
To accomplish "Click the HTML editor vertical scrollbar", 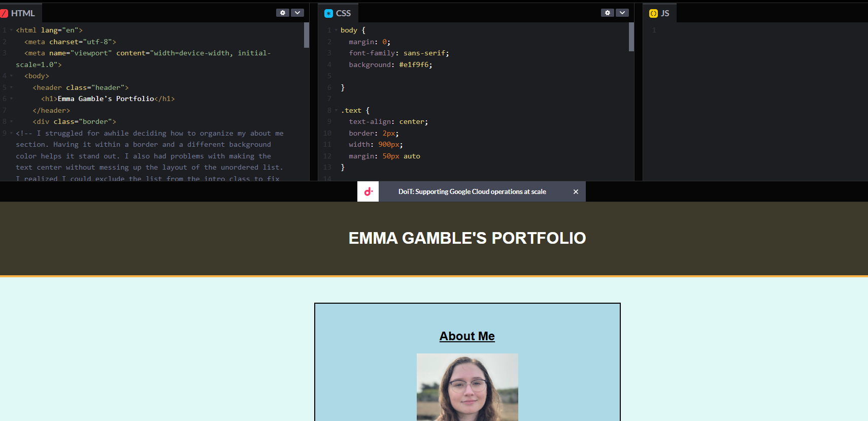I will click(307, 35).
